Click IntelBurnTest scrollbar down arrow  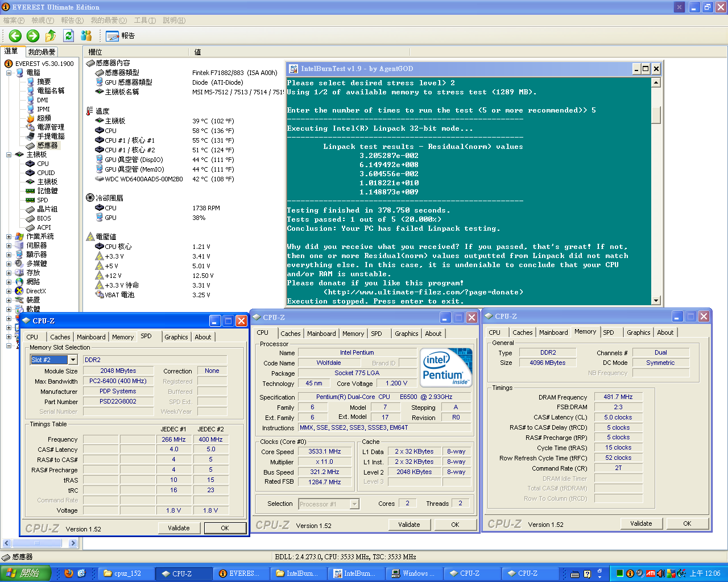(x=656, y=301)
